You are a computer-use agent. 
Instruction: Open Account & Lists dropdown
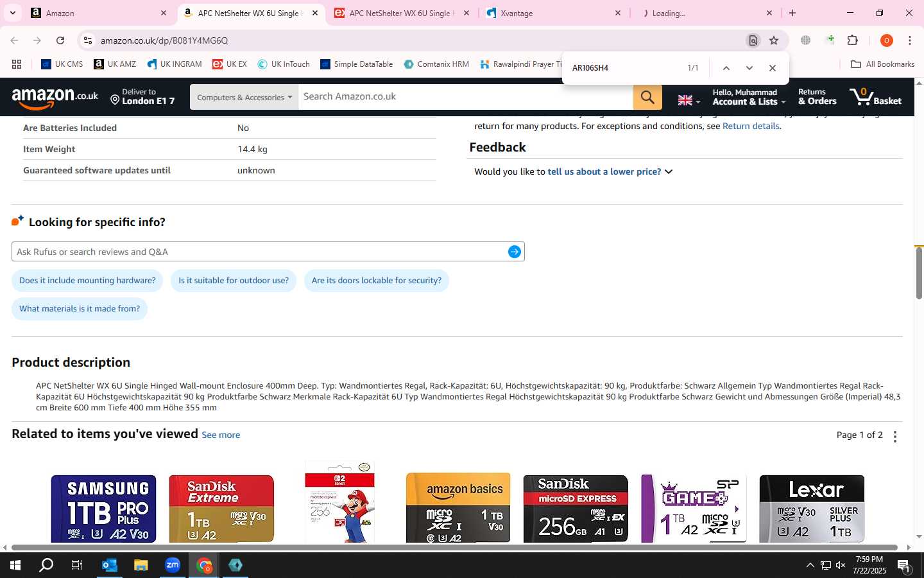(749, 97)
